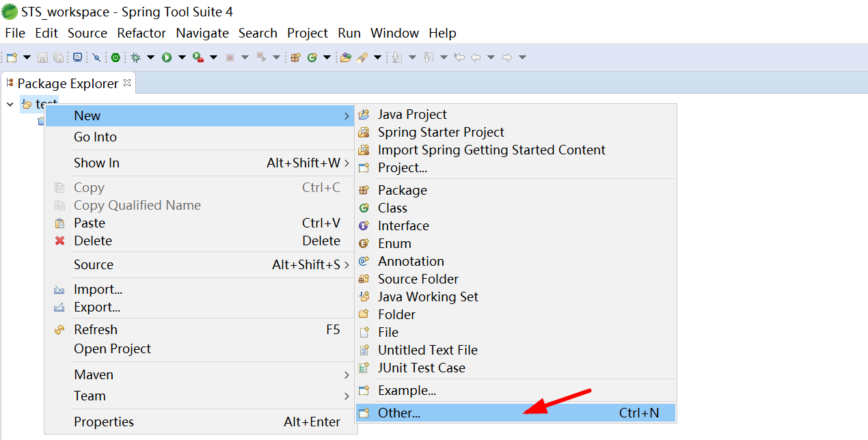Select JUnit Test Case in New submenu
Image resolution: width=868 pixels, height=440 pixels.
pos(515,368)
